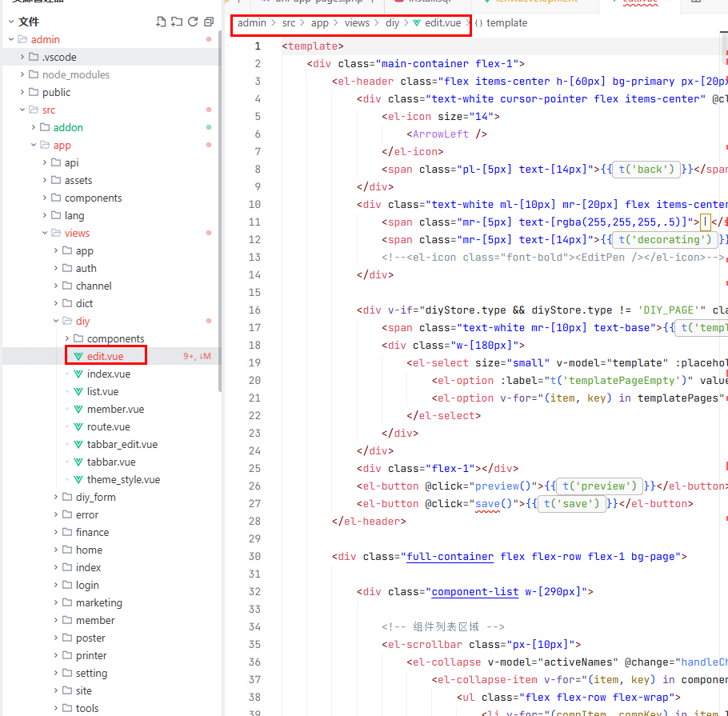Screen dimensions: 728x716
Task: Expand the components folder under diy
Action: pos(67,338)
